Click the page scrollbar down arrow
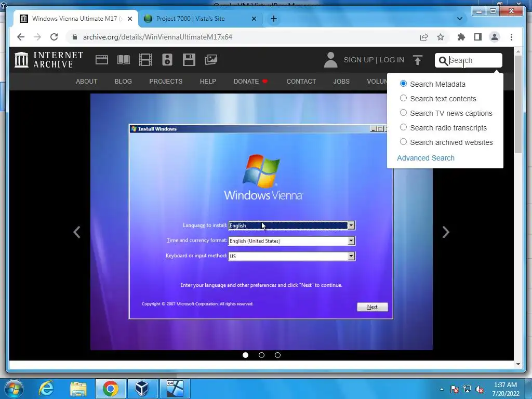The height and width of the screenshot is (399, 532). pyautogui.click(x=518, y=364)
